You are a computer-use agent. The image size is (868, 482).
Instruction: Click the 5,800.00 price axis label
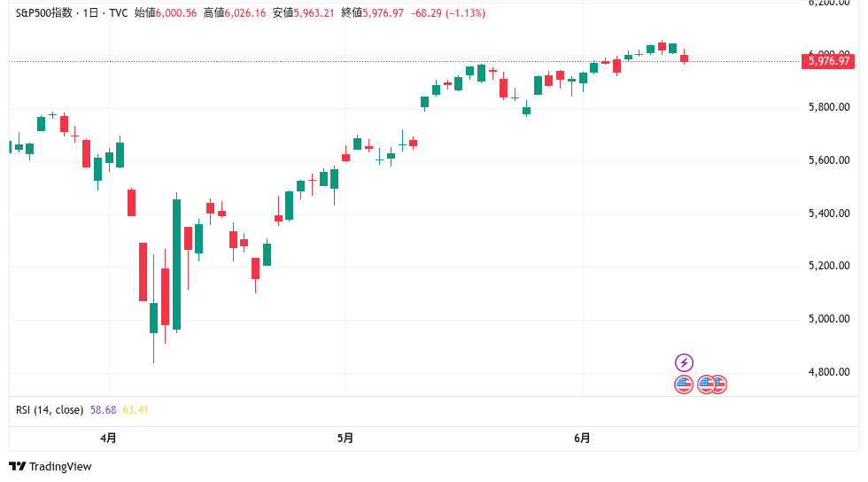(829, 107)
